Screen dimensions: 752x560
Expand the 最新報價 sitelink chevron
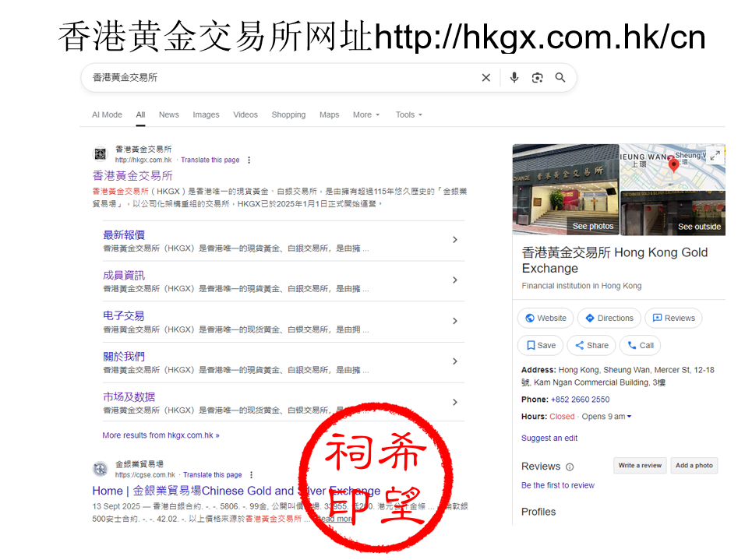click(x=455, y=240)
